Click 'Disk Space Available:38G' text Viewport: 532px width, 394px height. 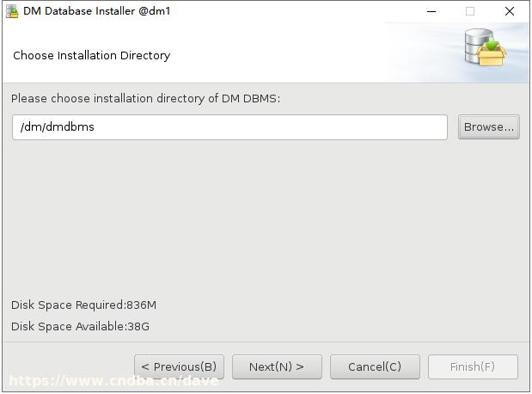[x=80, y=326]
